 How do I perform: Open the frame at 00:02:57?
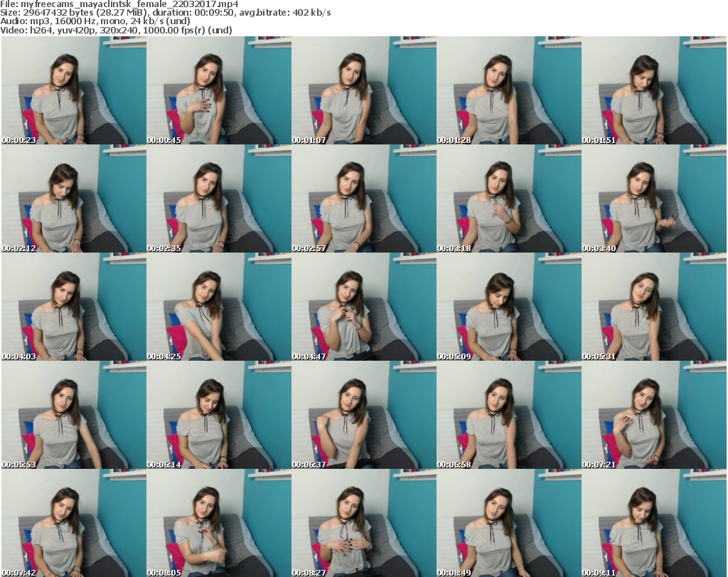pyautogui.click(x=364, y=198)
